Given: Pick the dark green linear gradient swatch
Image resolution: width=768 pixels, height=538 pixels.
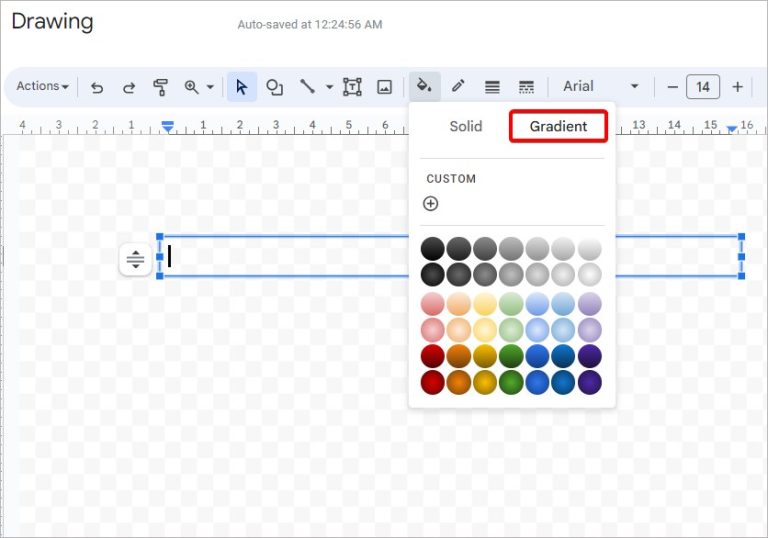Looking at the screenshot, I should point(511,356).
